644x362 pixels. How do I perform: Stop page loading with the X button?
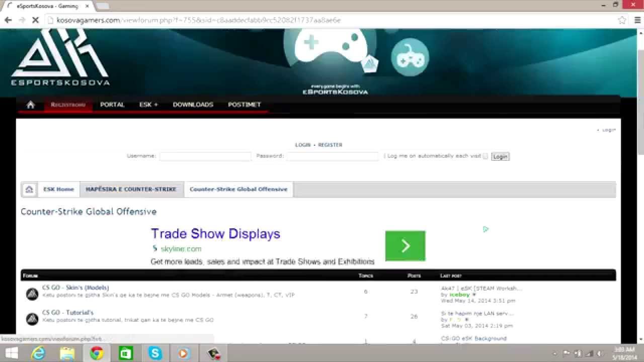coord(35,20)
